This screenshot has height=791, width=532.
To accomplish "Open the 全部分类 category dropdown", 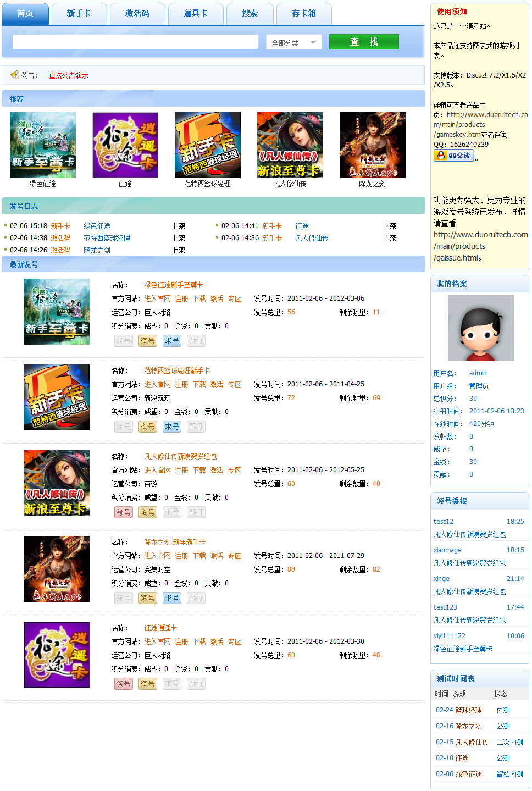I will [294, 42].
